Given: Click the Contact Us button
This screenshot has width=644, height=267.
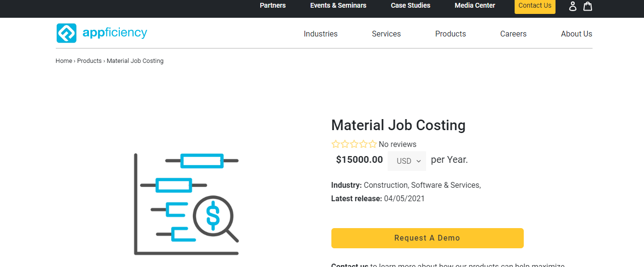Looking at the screenshot, I should point(535,6).
